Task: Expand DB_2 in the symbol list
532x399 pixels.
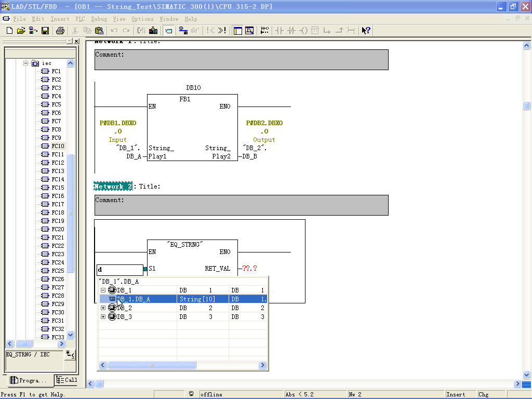Action: pos(103,308)
